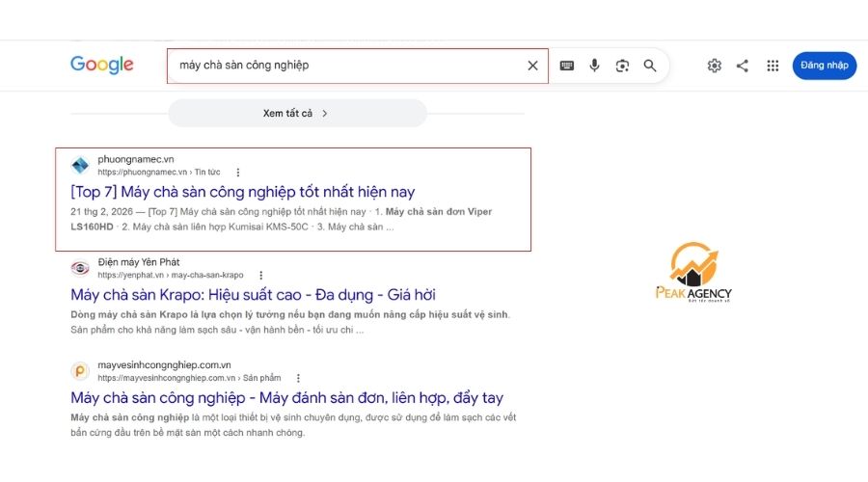Open the Google apps grid

(x=773, y=66)
